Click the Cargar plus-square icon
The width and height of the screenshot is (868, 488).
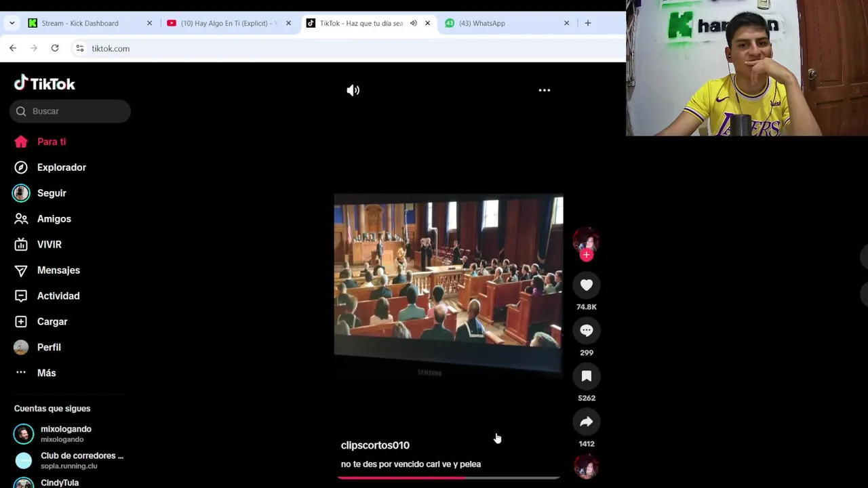tap(21, 322)
